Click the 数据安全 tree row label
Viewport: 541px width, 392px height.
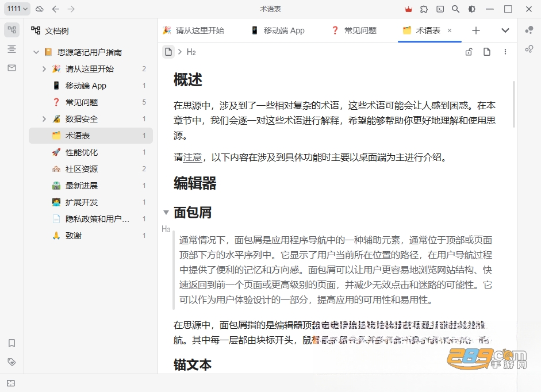point(82,119)
